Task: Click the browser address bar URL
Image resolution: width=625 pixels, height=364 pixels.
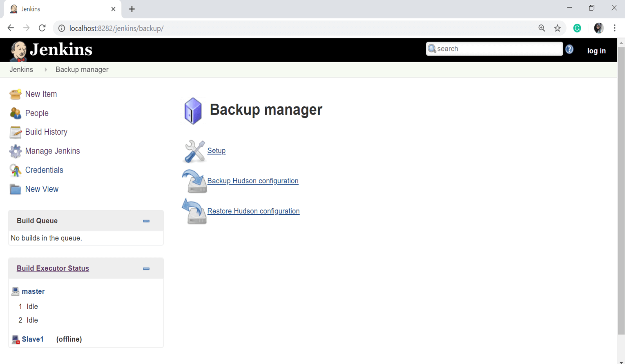Action: (x=116, y=28)
